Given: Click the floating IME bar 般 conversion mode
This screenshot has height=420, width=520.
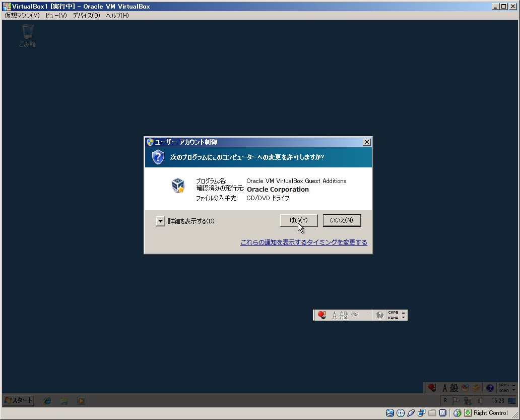Looking at the screenshot, I should [x=344, y=315].
